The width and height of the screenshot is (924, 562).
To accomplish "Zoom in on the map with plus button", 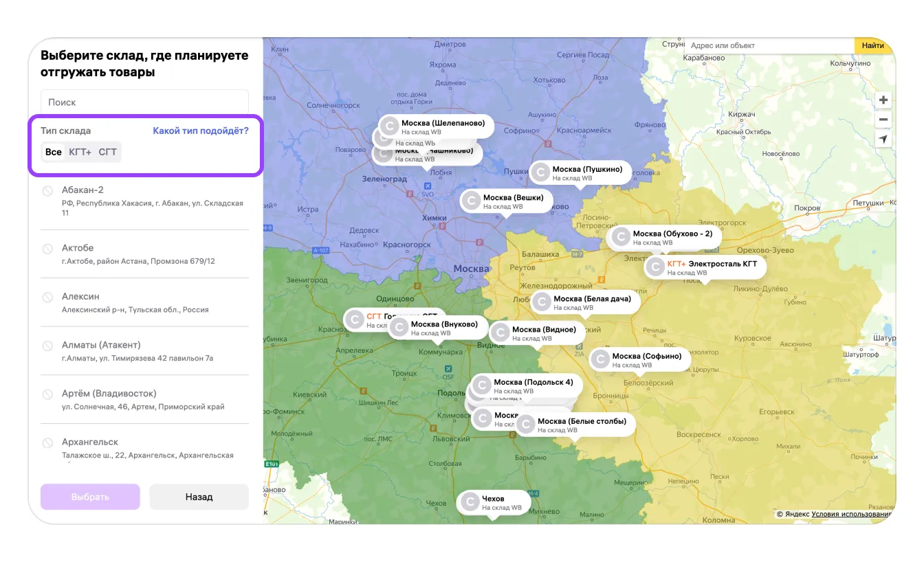I will coord(883,100).
